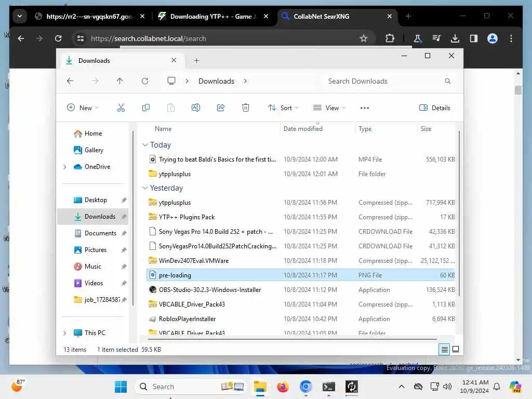Refresh the Downloads folder view

145,81
